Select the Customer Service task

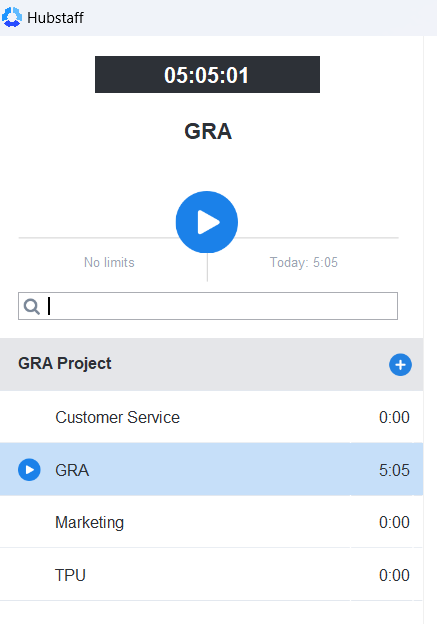(x=211, y=417)
